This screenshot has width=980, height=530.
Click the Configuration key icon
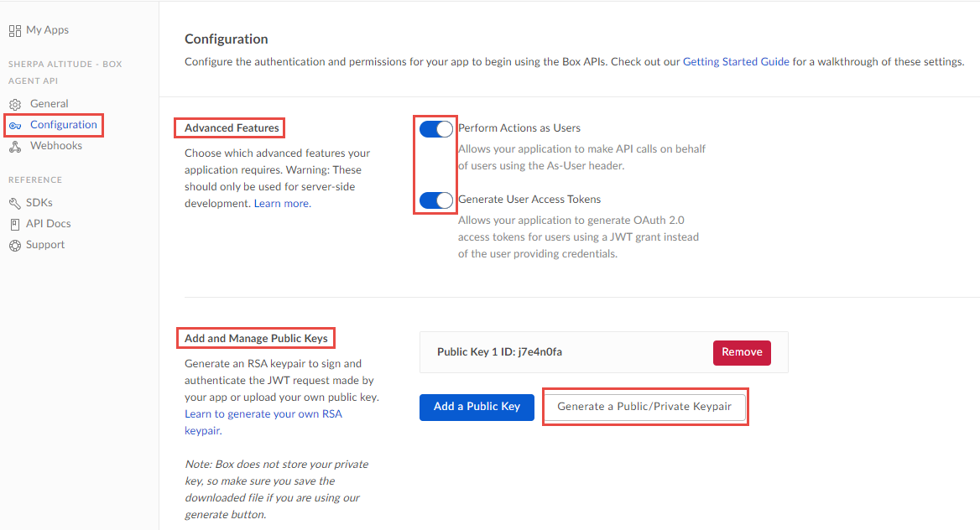tap(15, 125)
